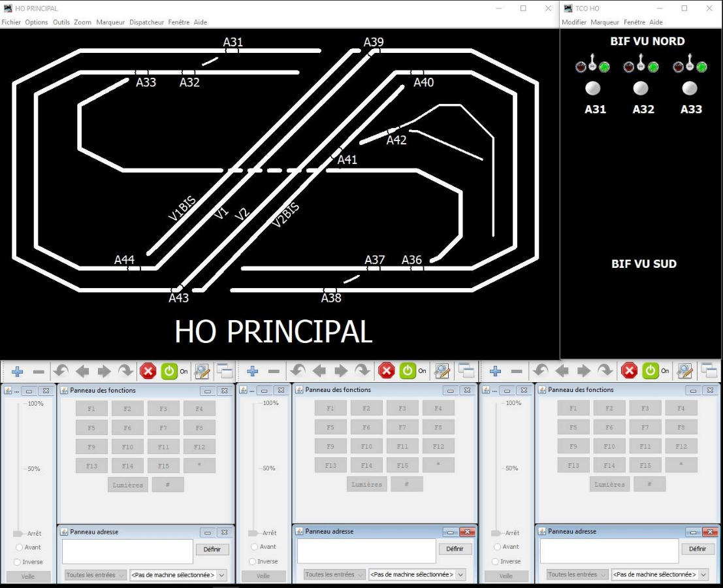Viewport: 723px width, 588px height.
Task: Click the blue plus icon in the leftmost throttle toolbar
Action: pos(18,372)
